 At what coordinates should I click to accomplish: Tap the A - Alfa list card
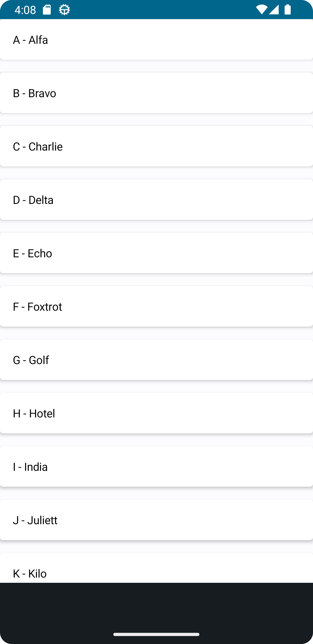[x=156, y=40]
